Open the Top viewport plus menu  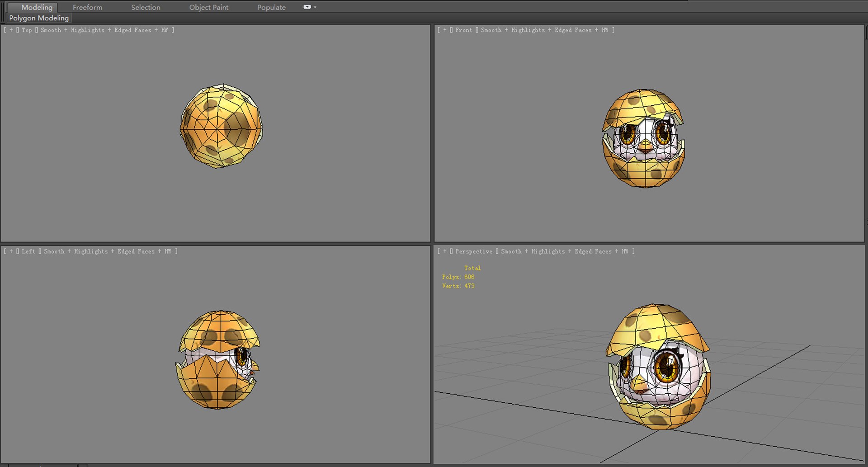[x=11, y=30]
